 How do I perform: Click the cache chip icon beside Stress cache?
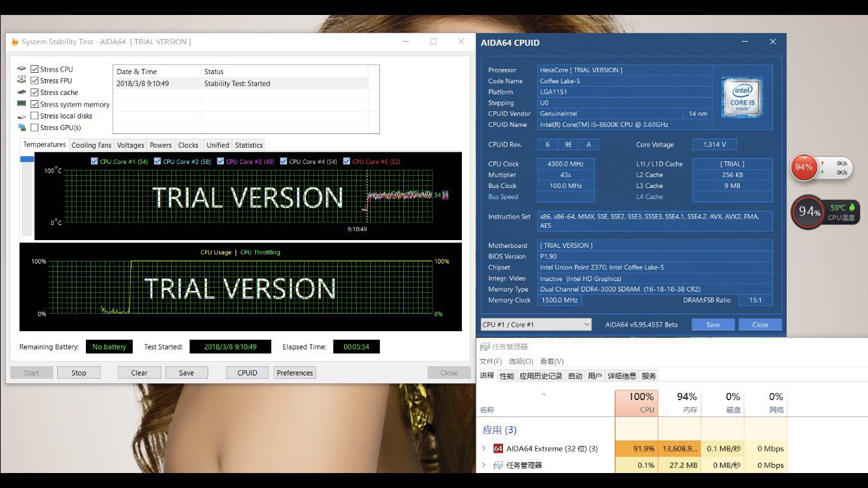[x=21, y=92]
